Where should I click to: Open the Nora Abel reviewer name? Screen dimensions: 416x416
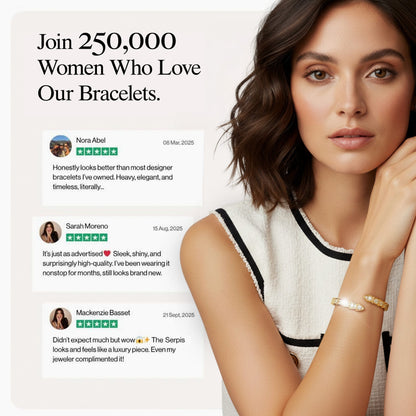click(91, 140)
